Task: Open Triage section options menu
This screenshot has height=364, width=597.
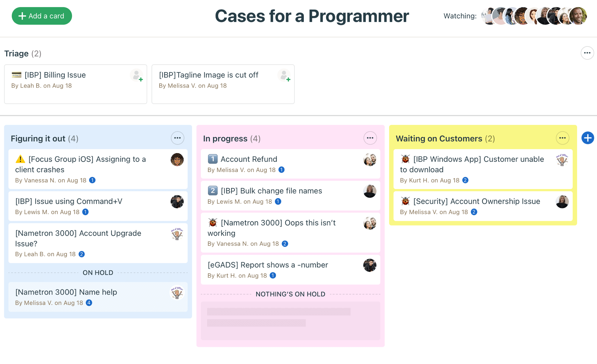Action: pyautogui.click(x=587, y=53)
